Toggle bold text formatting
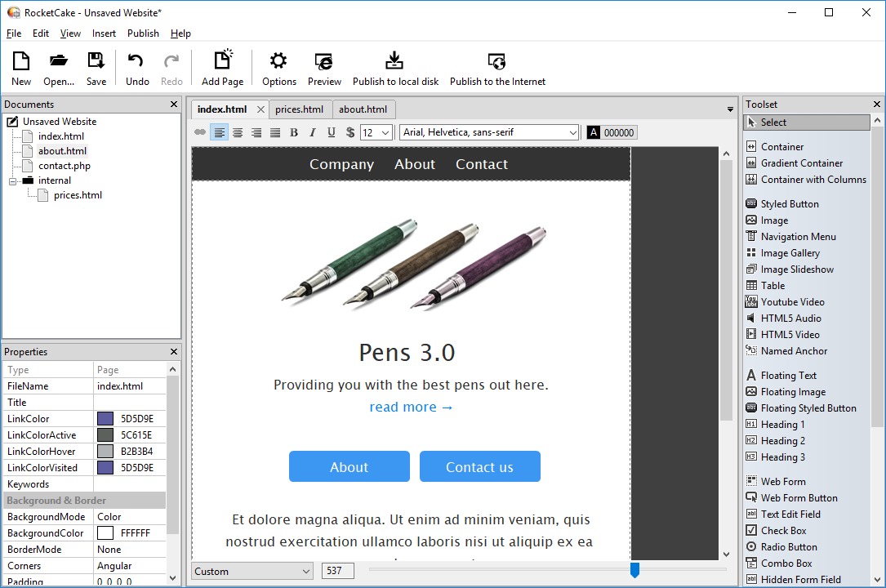The image size is (886, 588). tap(294, 132)
